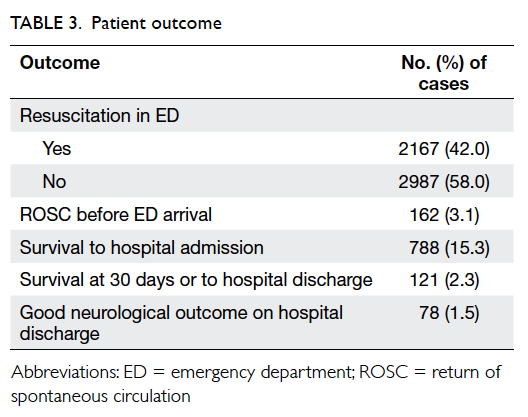The width and height of the screenshot is (528, 417).
Task: Select the value 2987 (58.0)
Action: (x=444, y=182)
